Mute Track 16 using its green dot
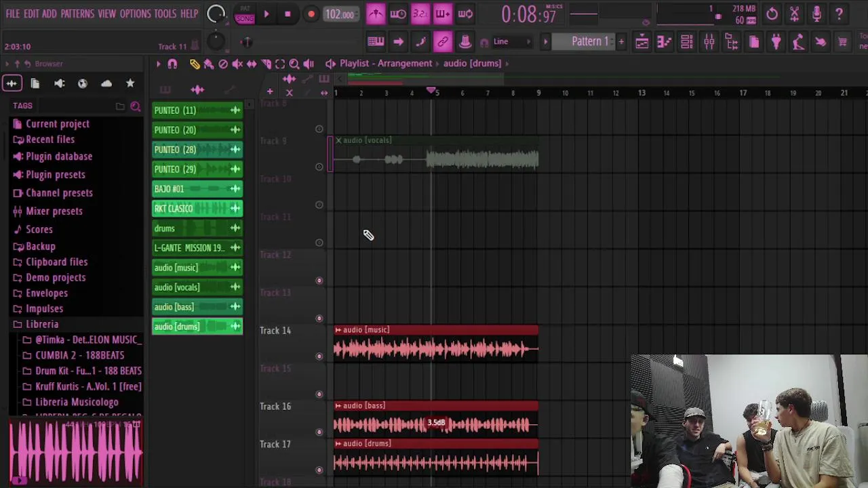 319,432
